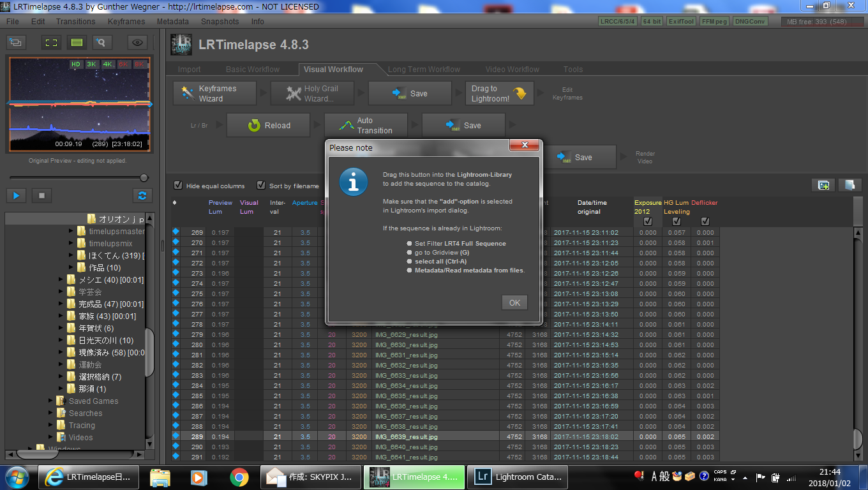The width and height of the screenshot is (868, 490).
Task: Toggle the HG Lum Leveling column checkbox
Action: 677,221
